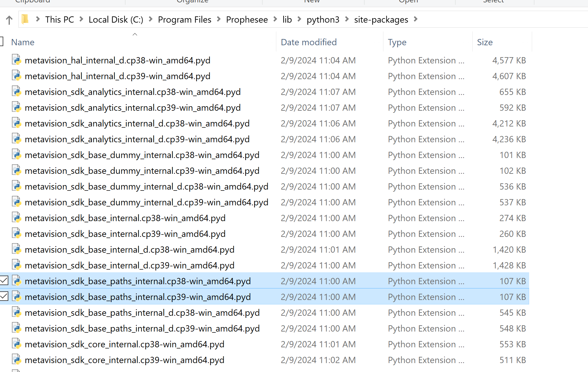This screenshot has height=372, width=588.
Task: Toggle select-all checkbox beside Name header
Action: coord(1,41)
